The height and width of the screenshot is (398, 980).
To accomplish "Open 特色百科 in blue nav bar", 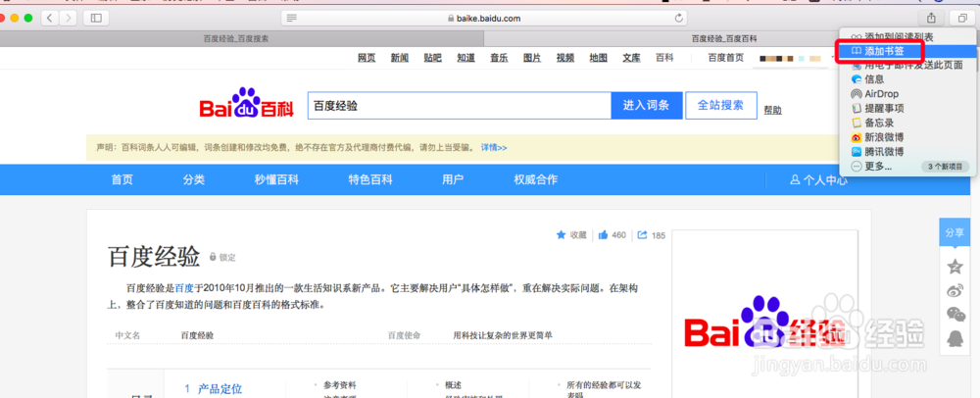I will [370, 180].
